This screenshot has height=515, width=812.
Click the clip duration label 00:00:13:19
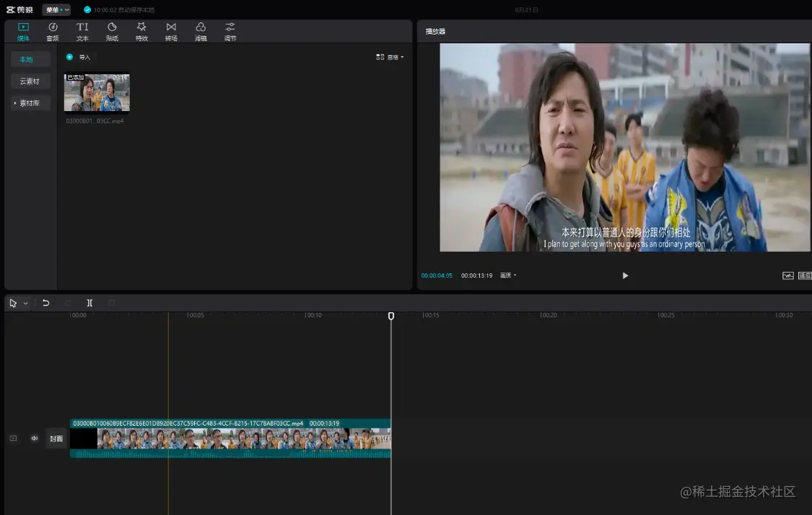(x=324, y=423)
